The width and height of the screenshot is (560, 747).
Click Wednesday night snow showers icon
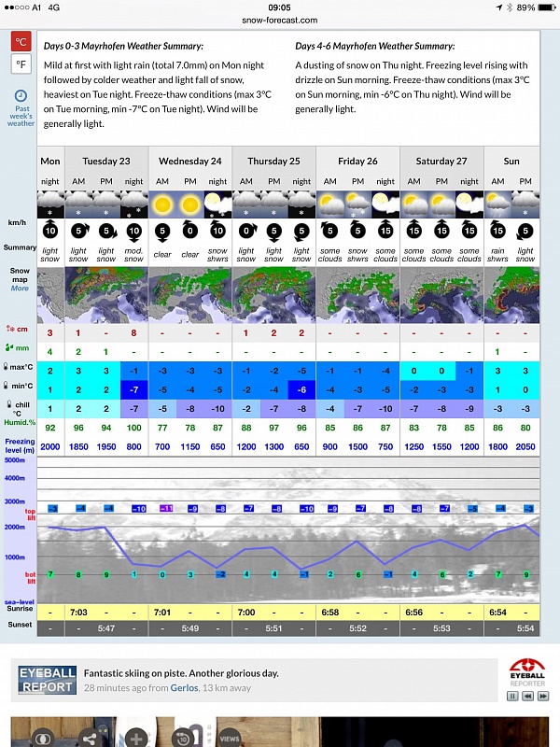tap(217, 204)
